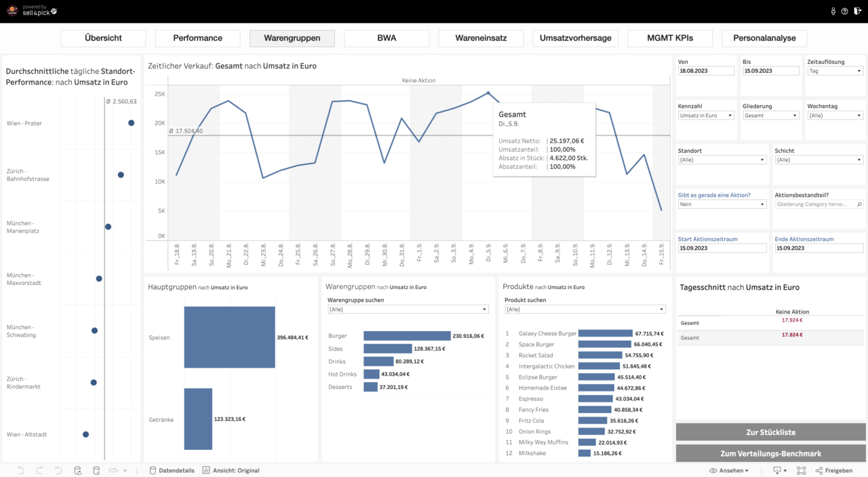Expand the Kennzahl dropdown
Viewport: 868px width, 477px height.
coord(706,115)
